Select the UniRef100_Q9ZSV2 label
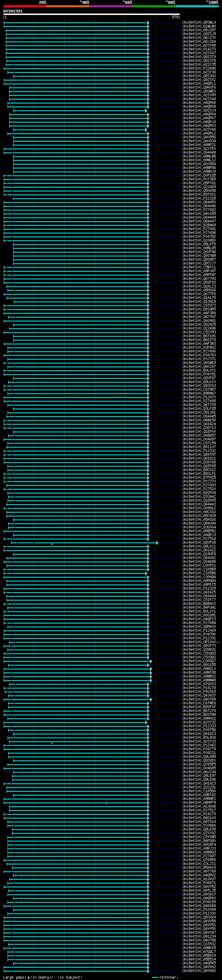Image resolution: width=222 pixels, height=980 pixels. click(x=199, y=80)
